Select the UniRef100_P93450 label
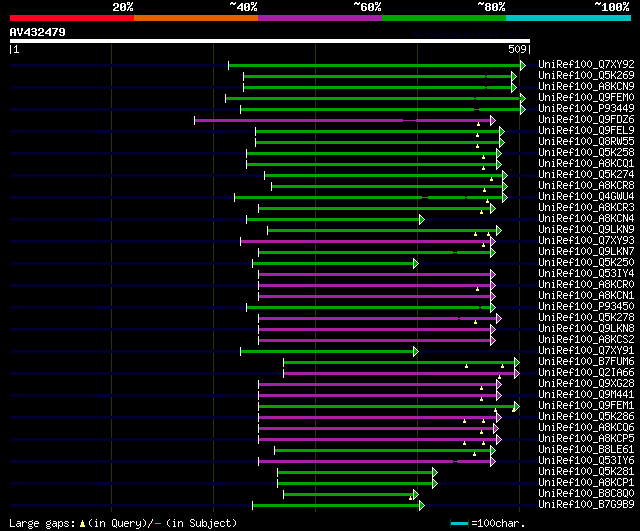 (x=586, y=307)
